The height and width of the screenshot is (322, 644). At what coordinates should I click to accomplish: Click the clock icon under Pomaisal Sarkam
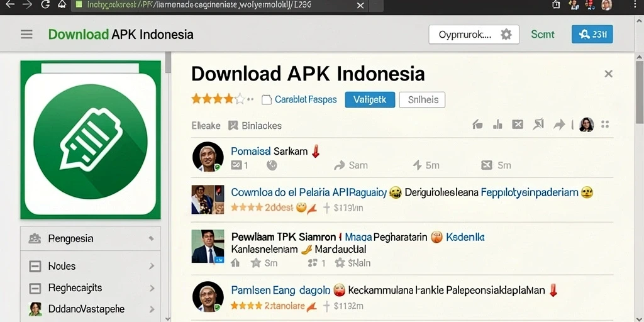(x=272, y=165)
